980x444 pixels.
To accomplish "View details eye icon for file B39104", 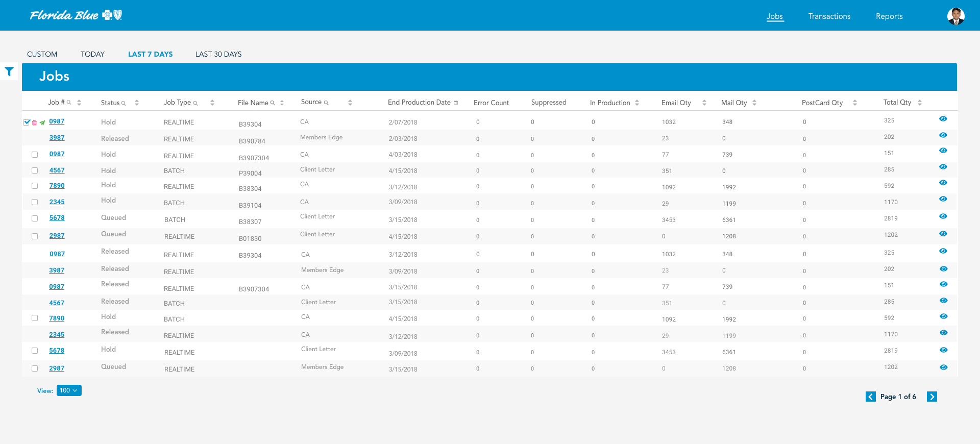I will tap(943, 199).
